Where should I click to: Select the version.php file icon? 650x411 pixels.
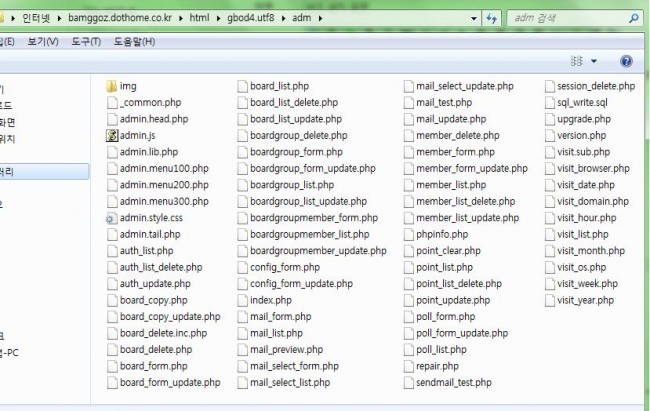tap(550, 136)
